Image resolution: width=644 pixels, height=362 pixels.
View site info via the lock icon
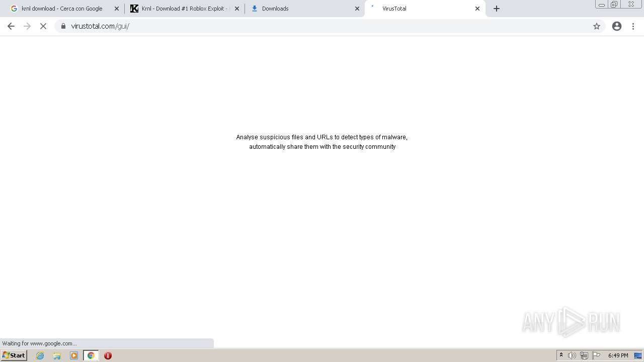tap(63, 26)
